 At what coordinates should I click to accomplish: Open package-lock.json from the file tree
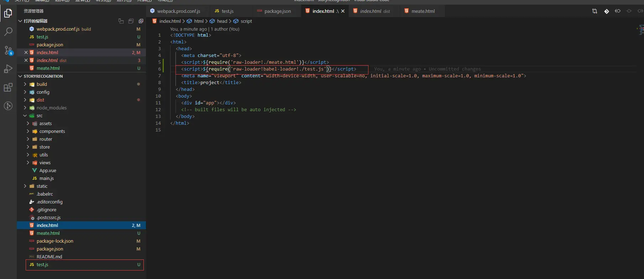[x=81, y=241]
